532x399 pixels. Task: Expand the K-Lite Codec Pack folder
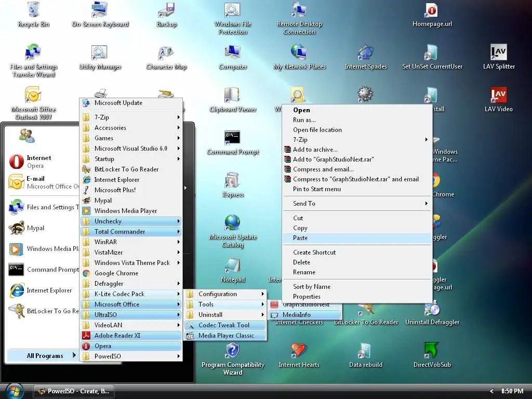pyautogui.click(x=131, y=294)
